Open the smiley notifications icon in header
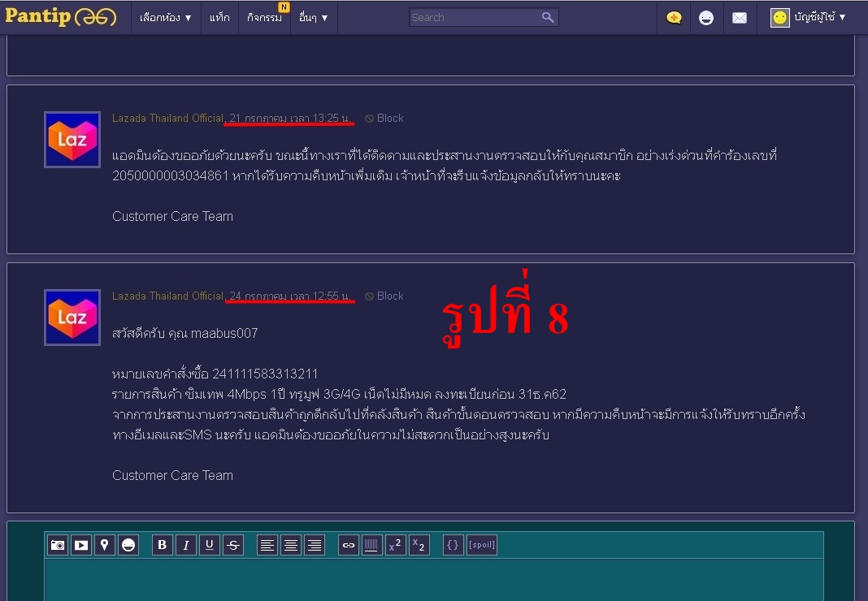 706,18
